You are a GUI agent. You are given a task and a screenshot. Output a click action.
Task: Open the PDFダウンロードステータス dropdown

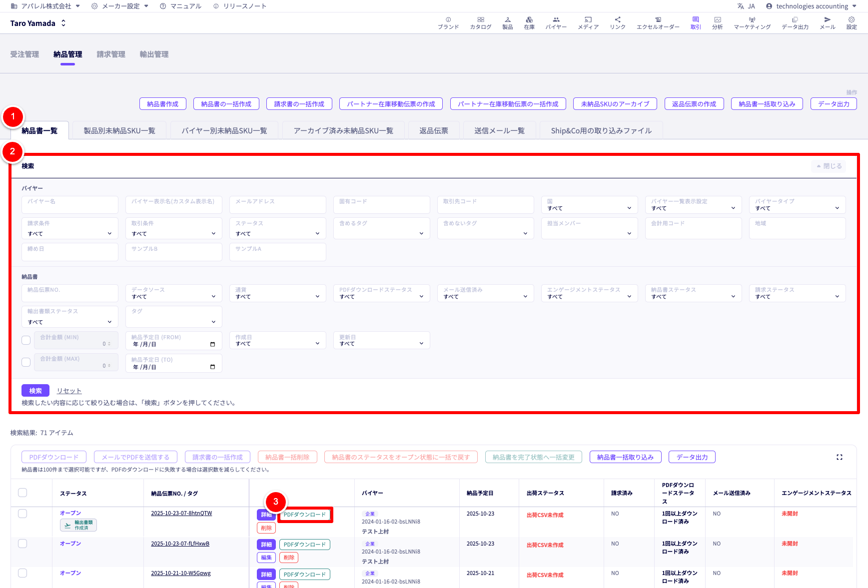[381, 293]
